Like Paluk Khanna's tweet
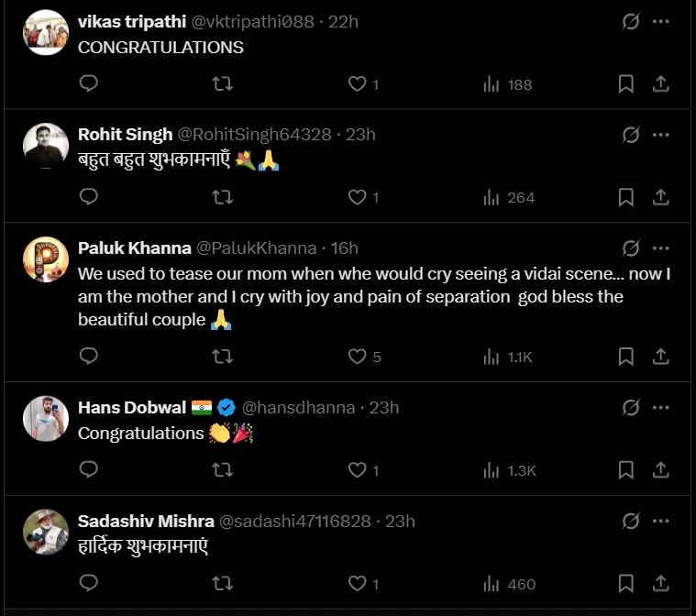 coord(358,357)
